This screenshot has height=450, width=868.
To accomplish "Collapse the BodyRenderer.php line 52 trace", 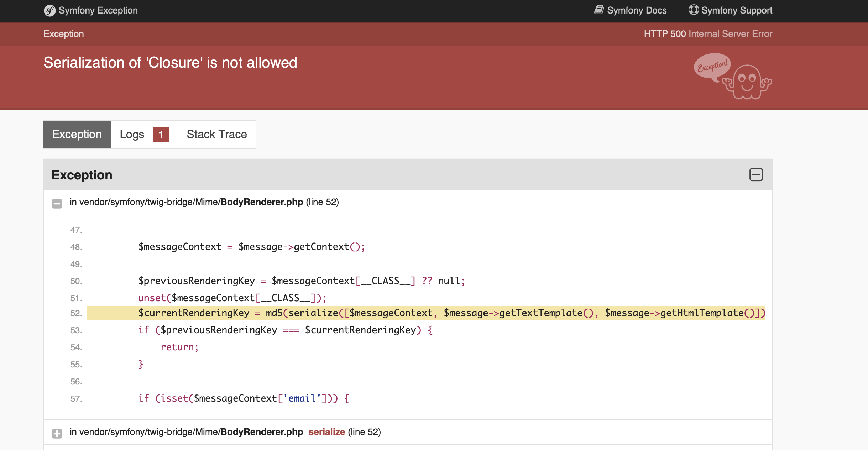I will [x=57, y=203].
